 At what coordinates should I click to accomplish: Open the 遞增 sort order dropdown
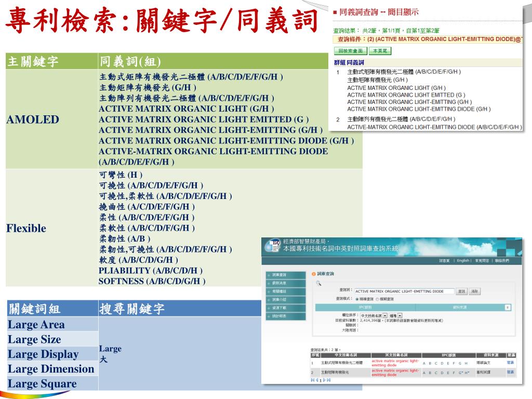click(395, 315)
